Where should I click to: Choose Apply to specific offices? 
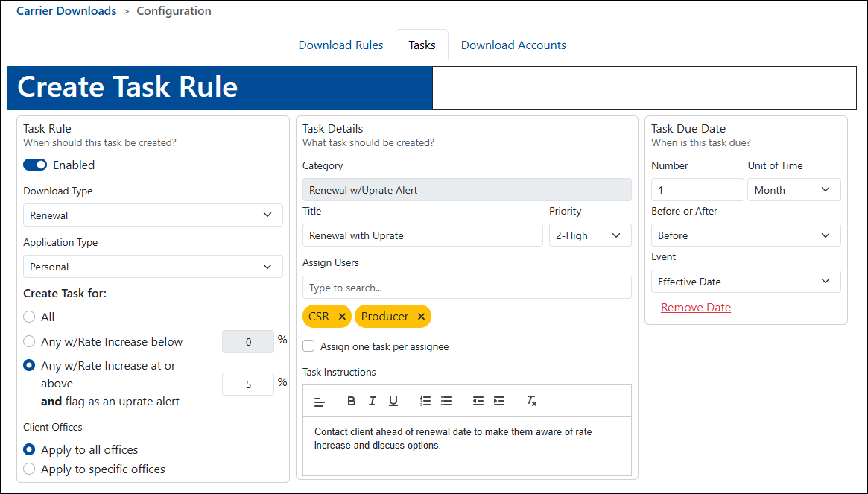28,469
